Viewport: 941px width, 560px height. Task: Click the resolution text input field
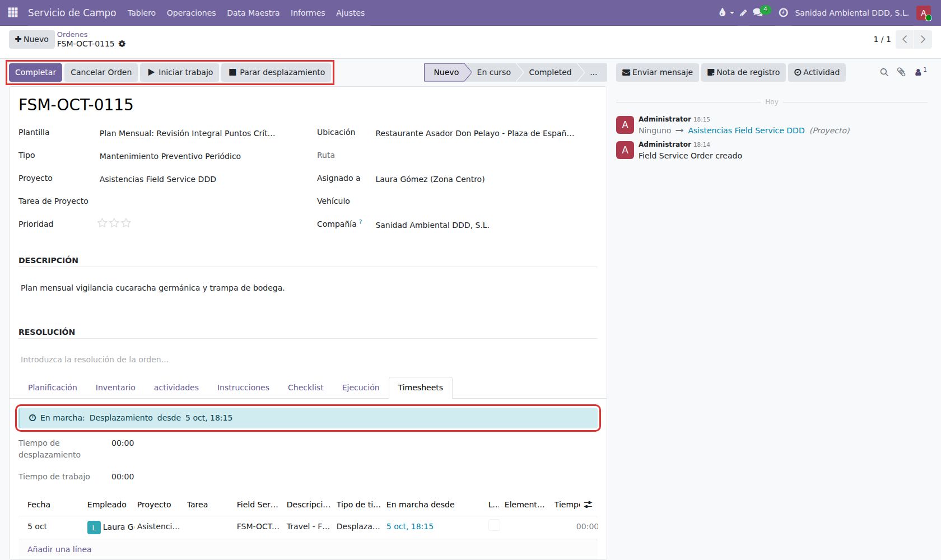click(308, 360)
